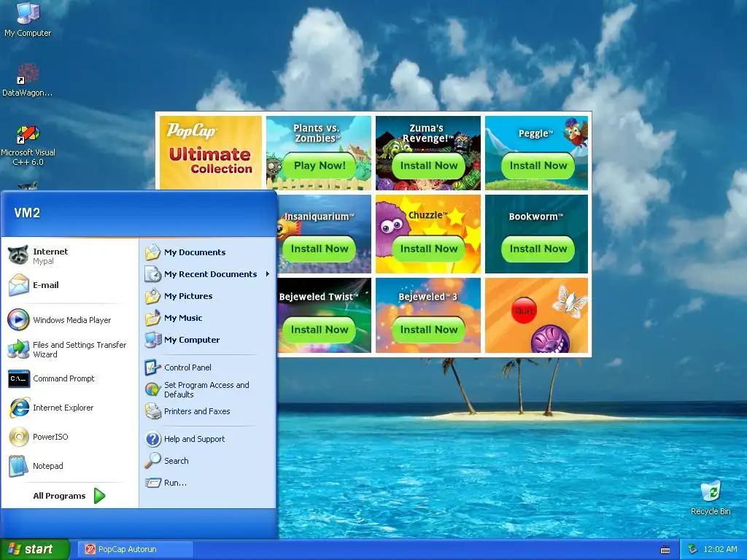
Task: Click Install Now for Bejeweled 3
Action: [x=429, y=330]
